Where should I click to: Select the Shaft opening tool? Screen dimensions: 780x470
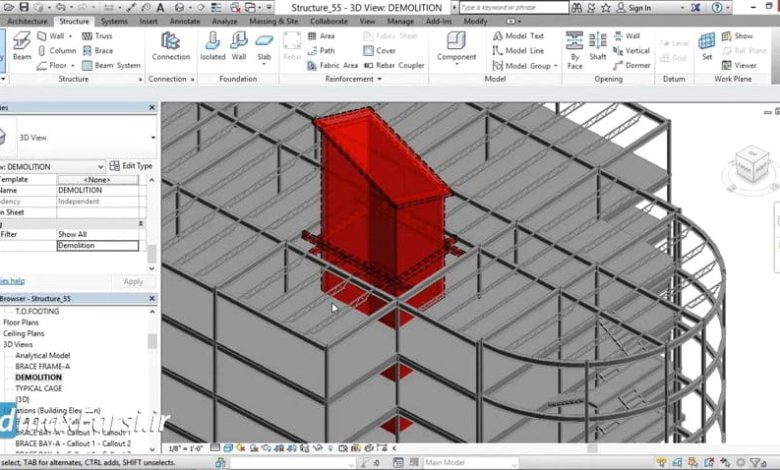[597, 46]
